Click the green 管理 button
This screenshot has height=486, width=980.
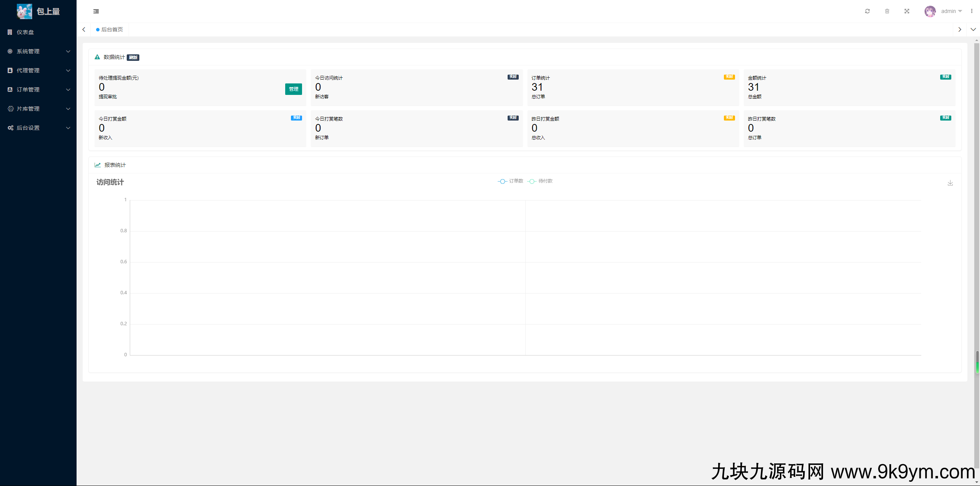tap(294, 89)
